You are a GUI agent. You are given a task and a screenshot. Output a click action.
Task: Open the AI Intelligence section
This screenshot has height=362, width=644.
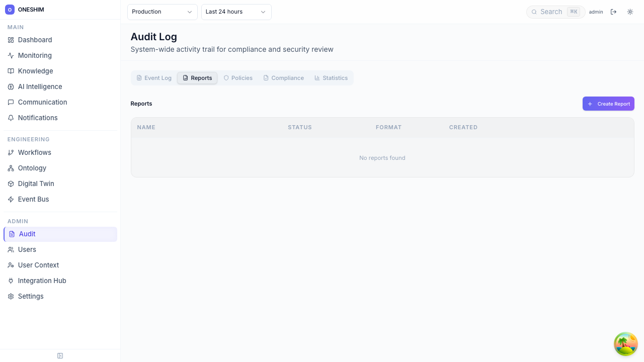[x=40, y=86]
